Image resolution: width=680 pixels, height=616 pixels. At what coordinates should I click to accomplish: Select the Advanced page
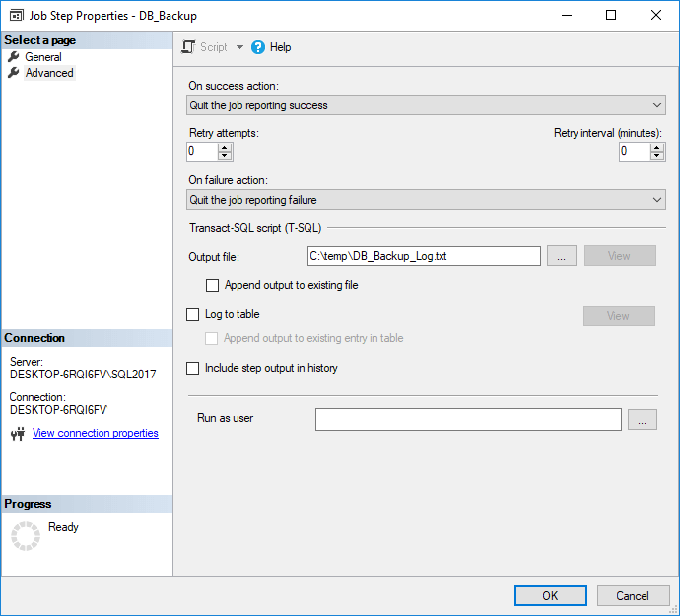point(49,73)
